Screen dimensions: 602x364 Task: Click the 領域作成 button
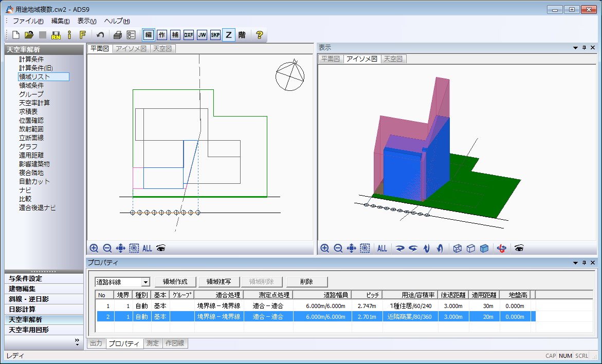point(175,282)
